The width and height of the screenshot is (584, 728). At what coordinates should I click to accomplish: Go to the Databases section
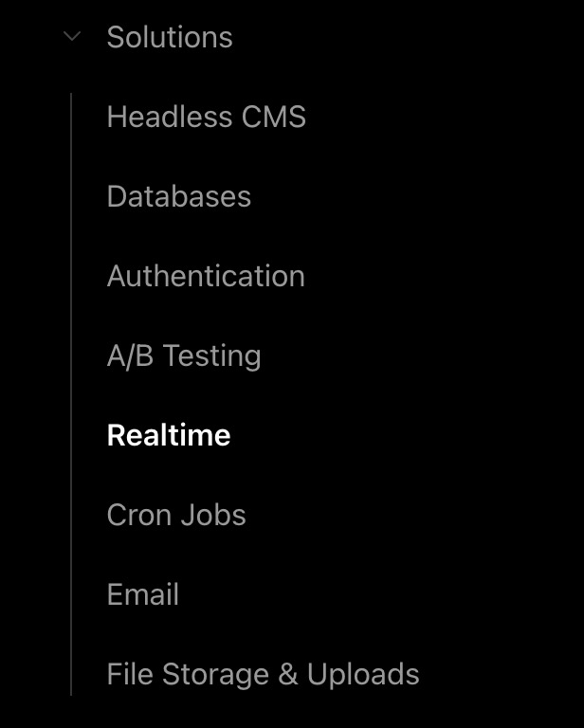[178, 196]
